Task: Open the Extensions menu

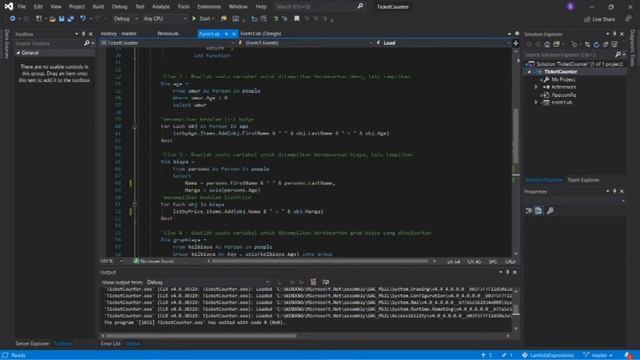Action: pos(209,7)
